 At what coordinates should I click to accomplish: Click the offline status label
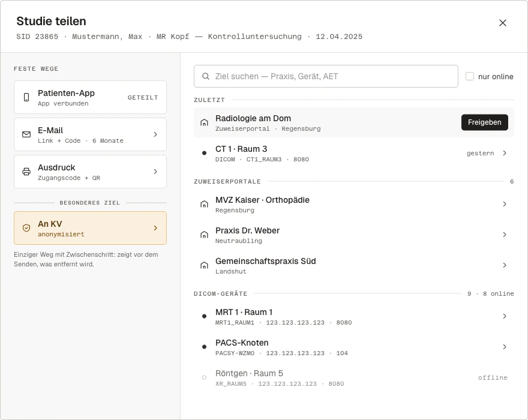pos(493,377)
